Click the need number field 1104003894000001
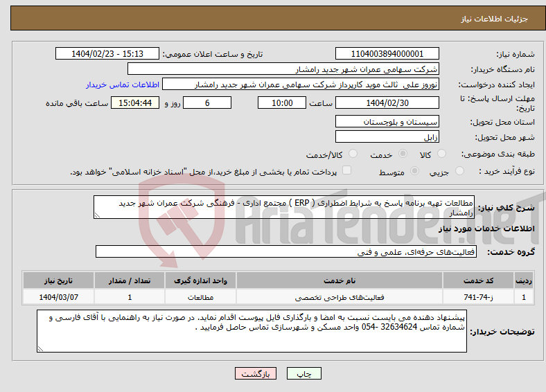Viewport: 546px width, 392px height. tap(387, 53)
